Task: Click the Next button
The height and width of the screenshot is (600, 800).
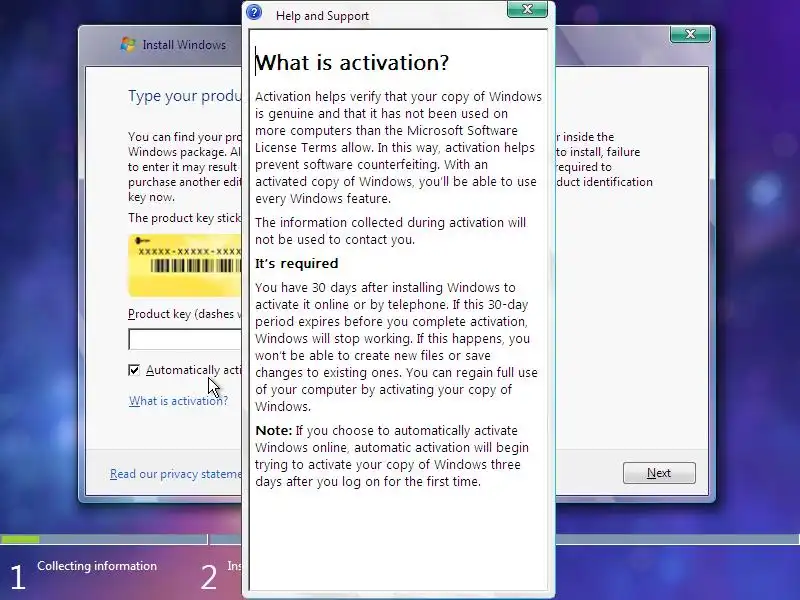Action: point(659,473)
